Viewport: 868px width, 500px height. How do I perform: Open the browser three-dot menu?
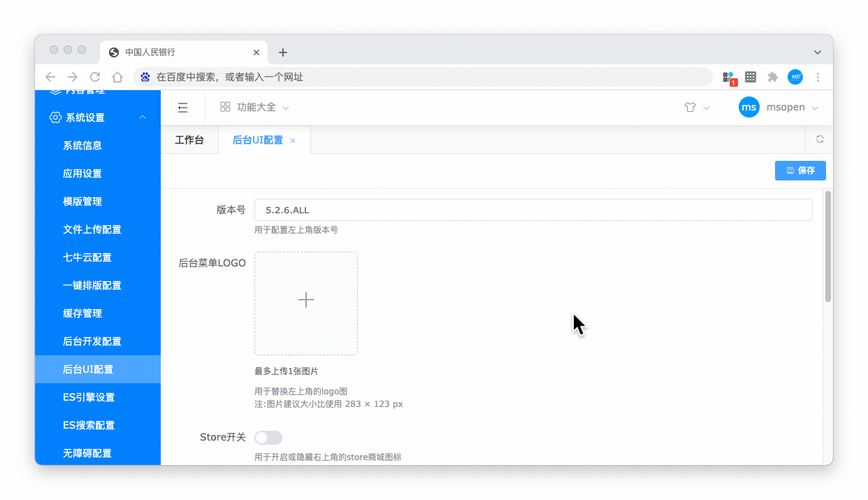coord(818,77)
